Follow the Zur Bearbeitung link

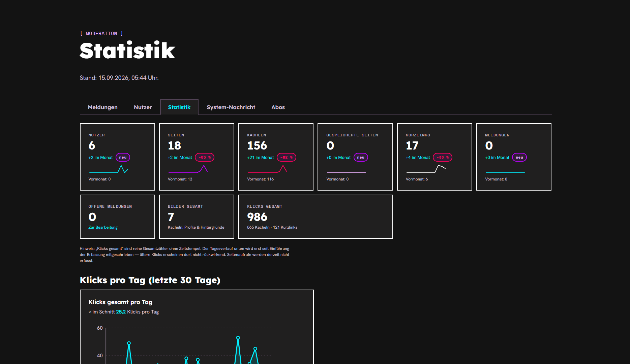tap(103, 227)
